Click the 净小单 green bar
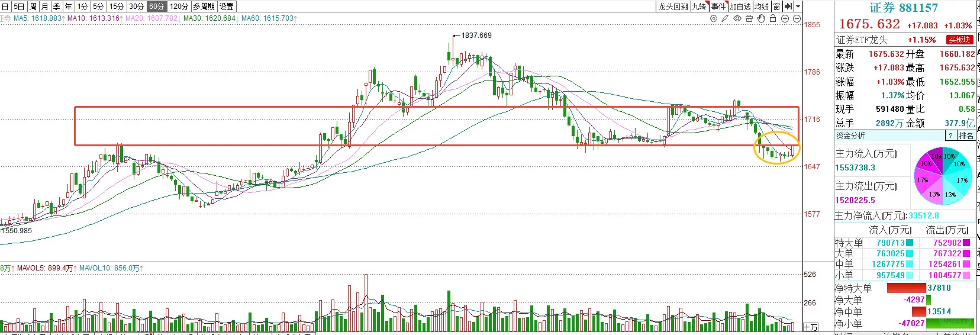The width and height of the screenshot is (980, 335). (x=950, y=323)
